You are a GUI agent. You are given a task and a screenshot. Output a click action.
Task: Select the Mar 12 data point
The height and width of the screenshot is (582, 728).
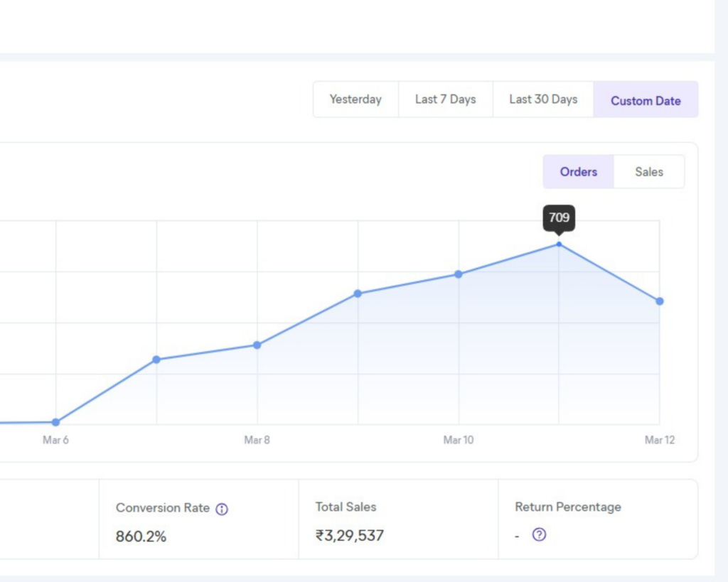[660, 301]
